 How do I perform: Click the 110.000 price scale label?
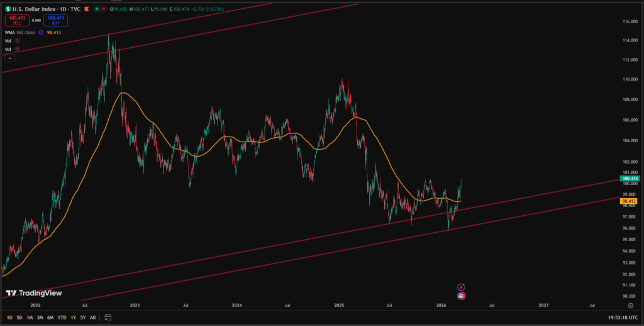(x=630, y=79)
